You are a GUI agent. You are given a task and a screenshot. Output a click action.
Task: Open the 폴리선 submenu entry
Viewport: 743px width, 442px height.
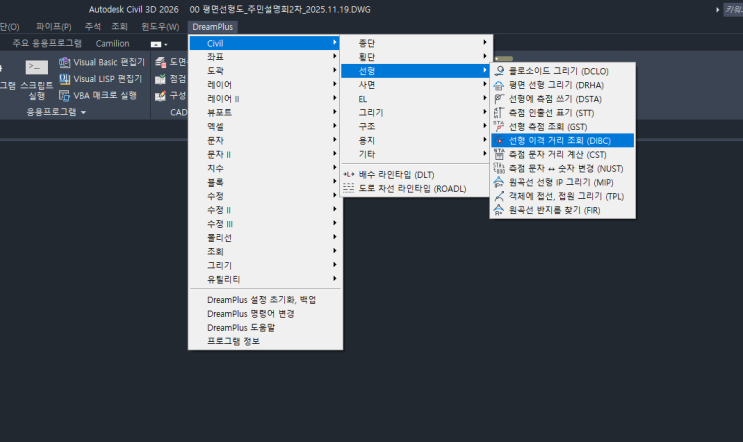265,237
